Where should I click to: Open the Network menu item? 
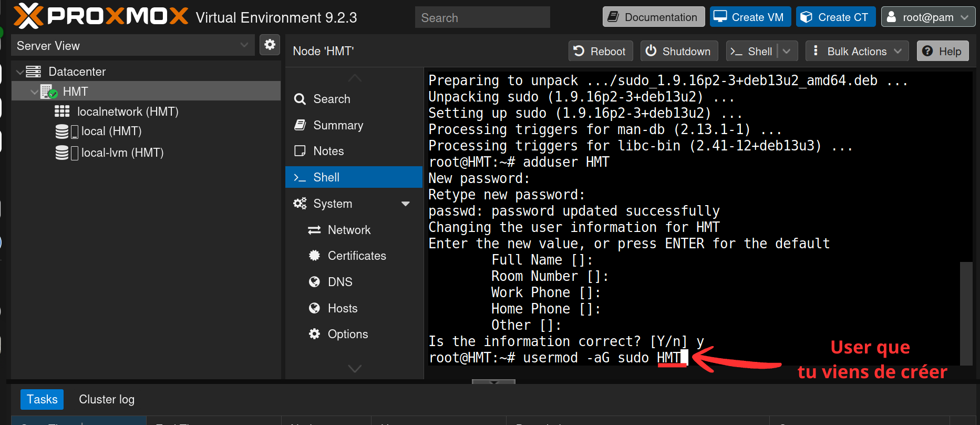[x=354, y=230]
